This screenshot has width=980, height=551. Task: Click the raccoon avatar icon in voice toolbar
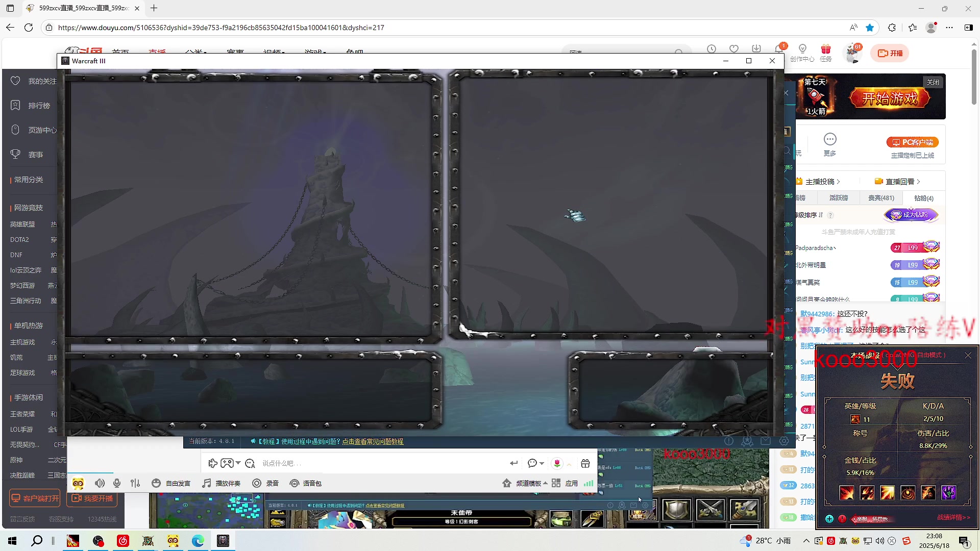[x=78, y=483]
